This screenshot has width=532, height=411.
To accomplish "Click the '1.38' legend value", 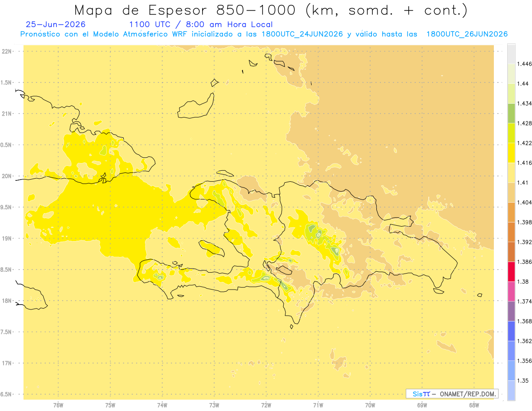I will [523, 282].
